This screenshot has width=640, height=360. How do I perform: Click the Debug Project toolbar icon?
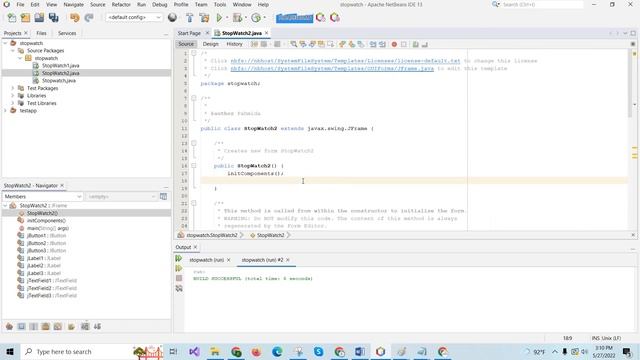click(x=237, y=18)
